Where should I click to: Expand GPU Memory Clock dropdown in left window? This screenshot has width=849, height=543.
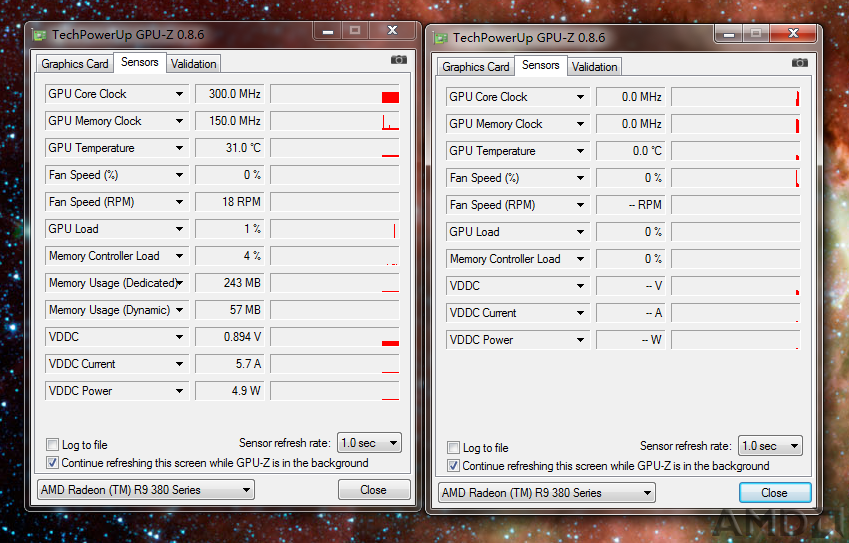[179, 121]
